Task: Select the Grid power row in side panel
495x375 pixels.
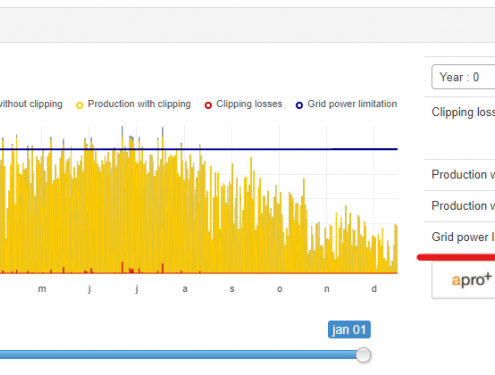Action: [x=460, y=237]
